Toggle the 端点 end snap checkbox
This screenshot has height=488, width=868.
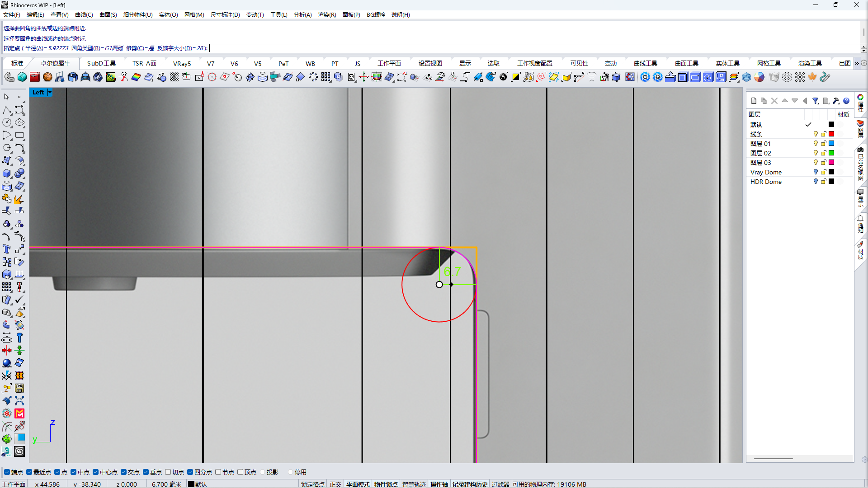tap(7, 472)
